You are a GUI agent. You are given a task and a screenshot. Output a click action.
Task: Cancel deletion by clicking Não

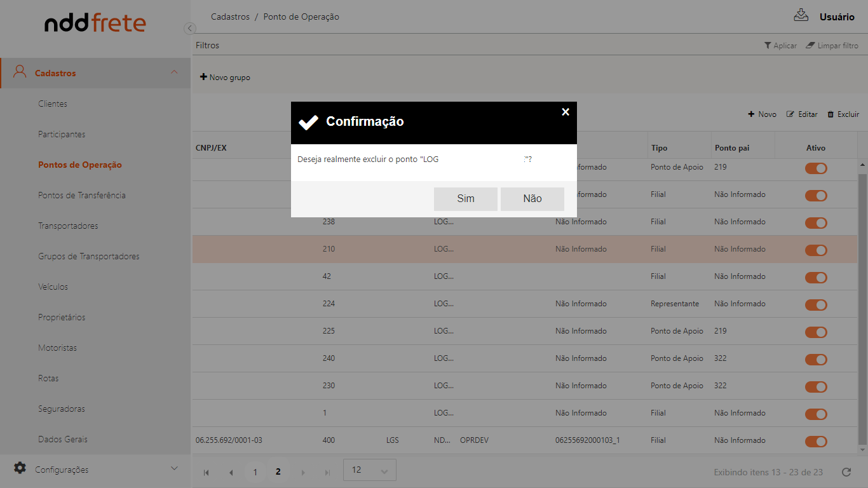532,199
